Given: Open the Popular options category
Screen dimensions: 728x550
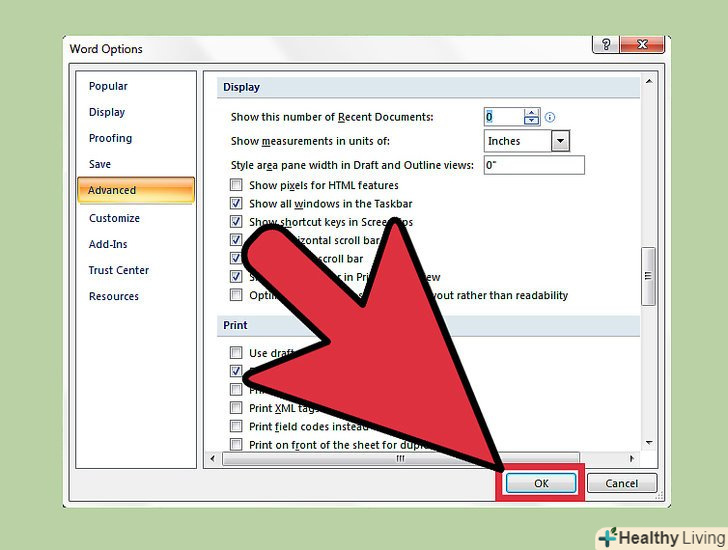Looking at the screenshot, I should [108, 86].
